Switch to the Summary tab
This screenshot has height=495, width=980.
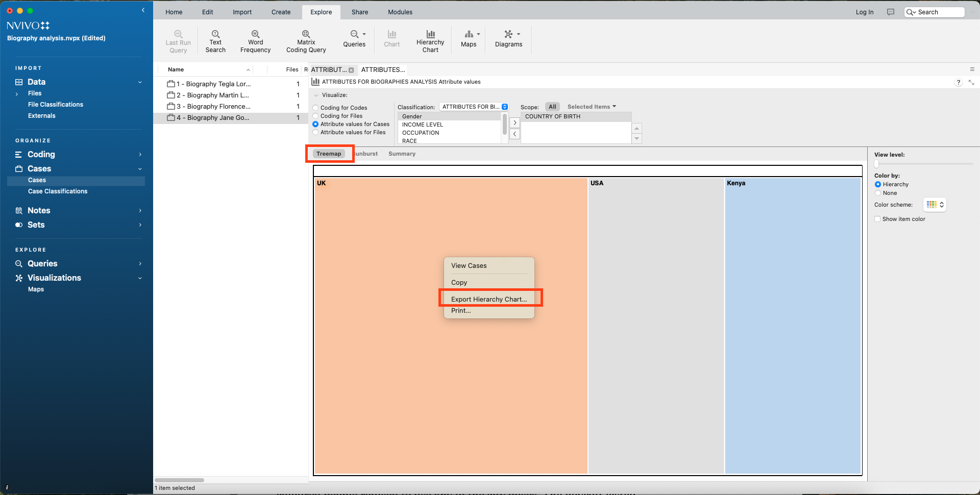402,154
